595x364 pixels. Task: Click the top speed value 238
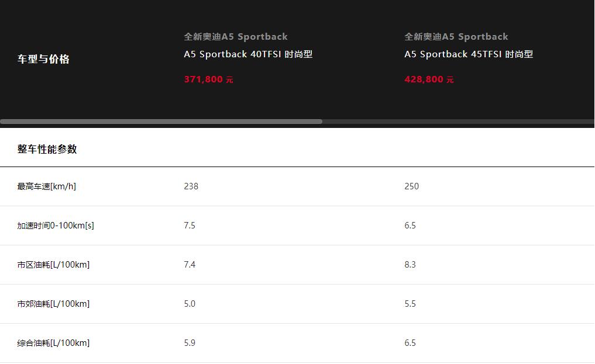coord(191,186)
